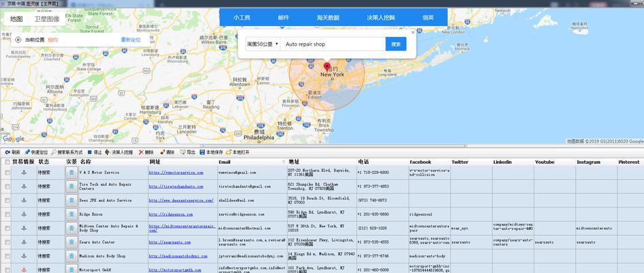Click the red anchor icon for Motorsport GmbH
The height and width of the screenshot is (273, 644).
point(24,270)
